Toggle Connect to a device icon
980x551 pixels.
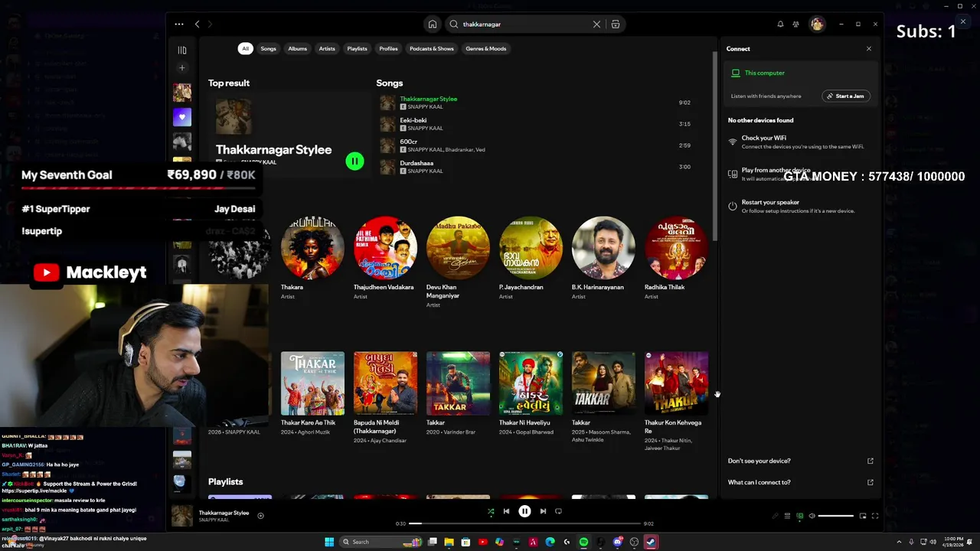tap(800, 516)
